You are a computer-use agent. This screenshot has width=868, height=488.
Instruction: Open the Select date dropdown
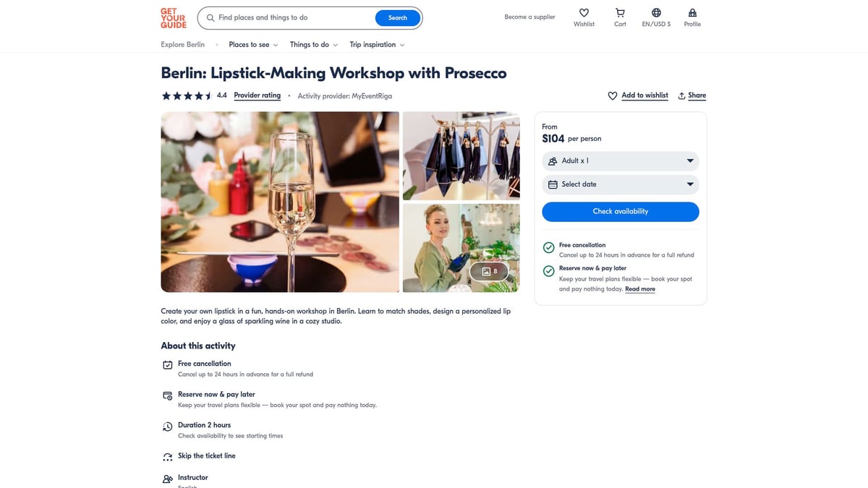621,184
